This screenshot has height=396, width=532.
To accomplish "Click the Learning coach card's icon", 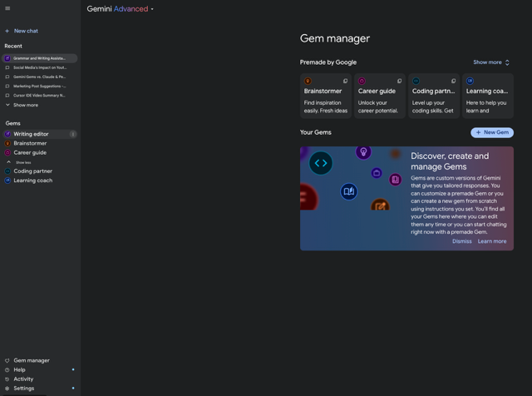I will coord(470,81).
